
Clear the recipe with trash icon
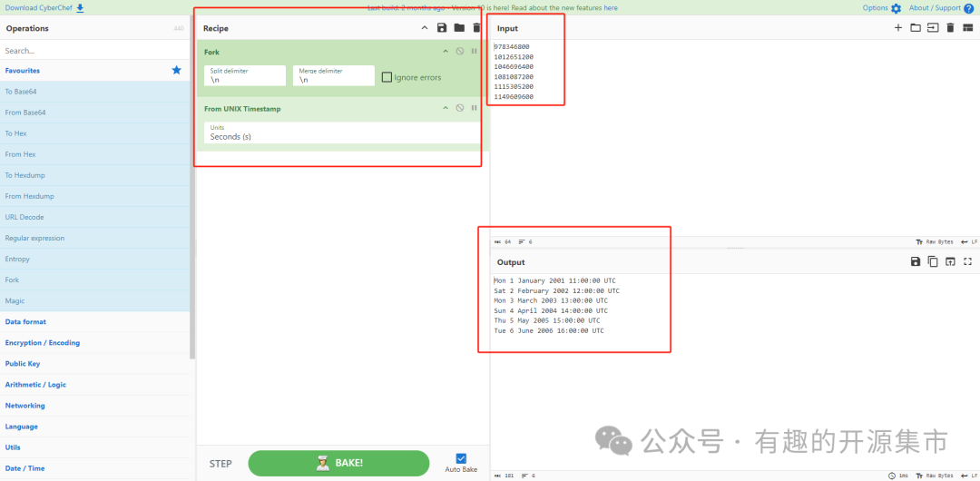coord(476,28)
